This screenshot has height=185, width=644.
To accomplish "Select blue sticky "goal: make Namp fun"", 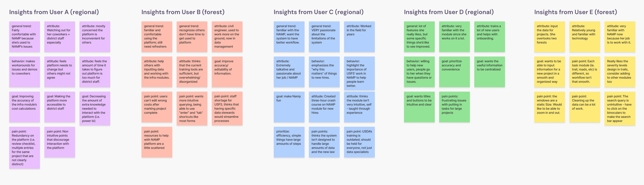I will [289, 107].
